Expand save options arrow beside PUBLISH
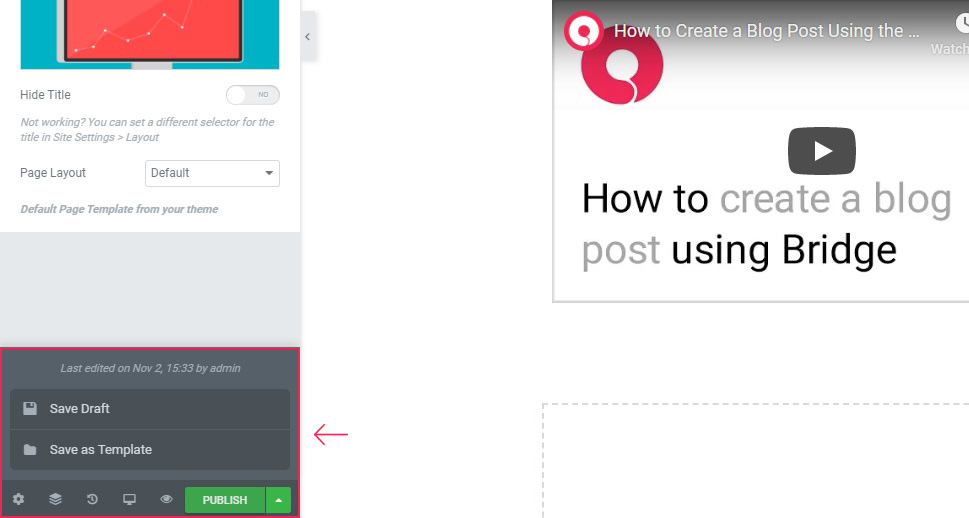 pos(279,500)
